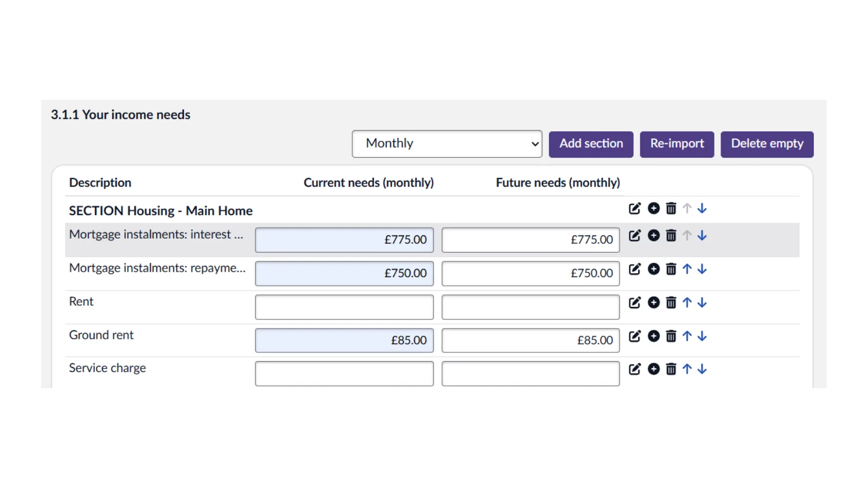Open the Monthly frequency dropdown
The height and width of the screenshot is (488, 868).
click(446, 144)
